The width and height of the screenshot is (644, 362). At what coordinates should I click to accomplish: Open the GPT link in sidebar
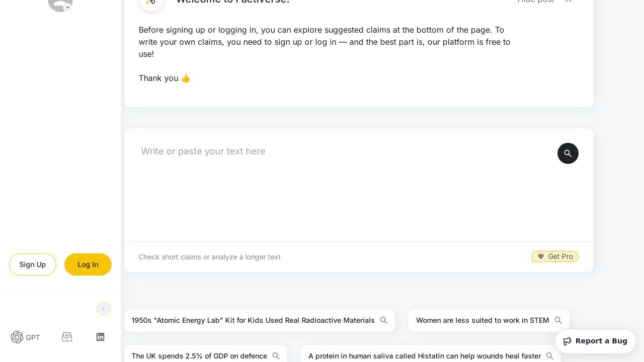[x=26, y=337]
